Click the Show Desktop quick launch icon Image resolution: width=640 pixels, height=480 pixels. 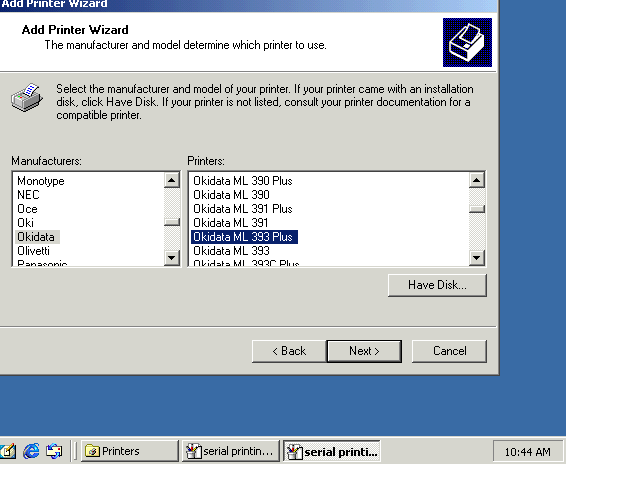coord(9,451)
